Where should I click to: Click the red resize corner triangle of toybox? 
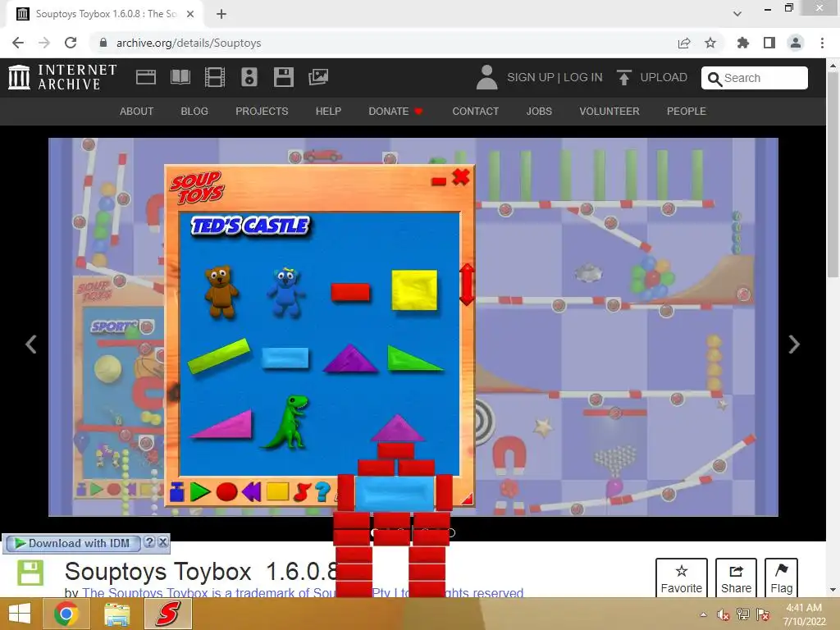(467, 500)
